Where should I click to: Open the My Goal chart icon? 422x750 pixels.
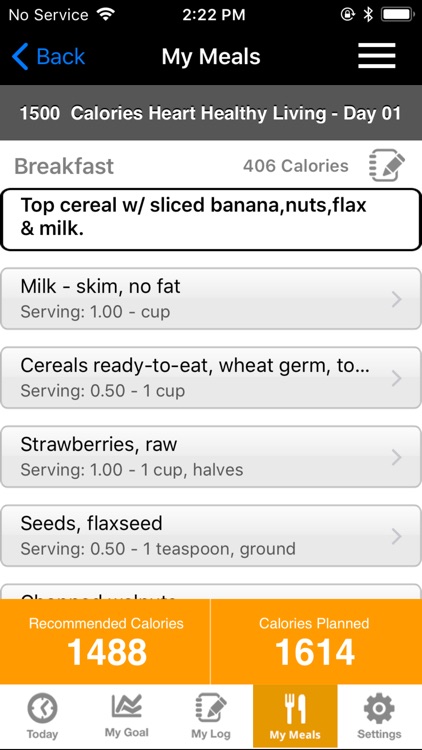(x=126, y=706)
